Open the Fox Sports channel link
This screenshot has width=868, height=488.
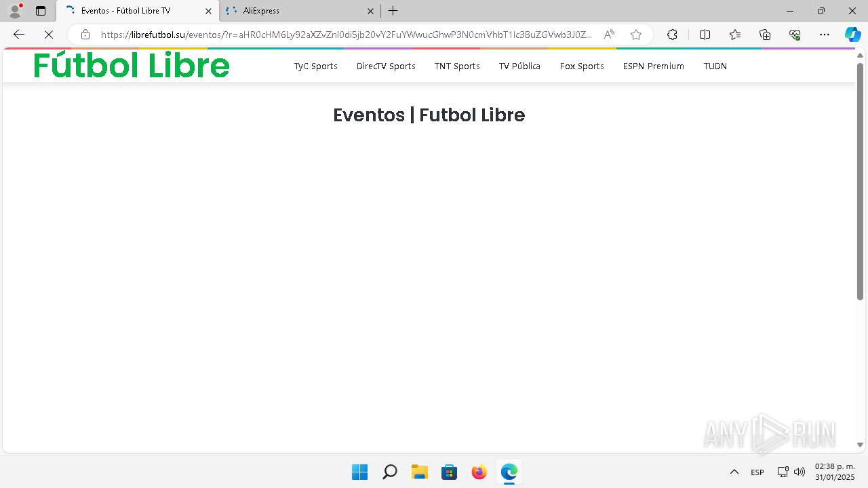click(x=582, y=66)
